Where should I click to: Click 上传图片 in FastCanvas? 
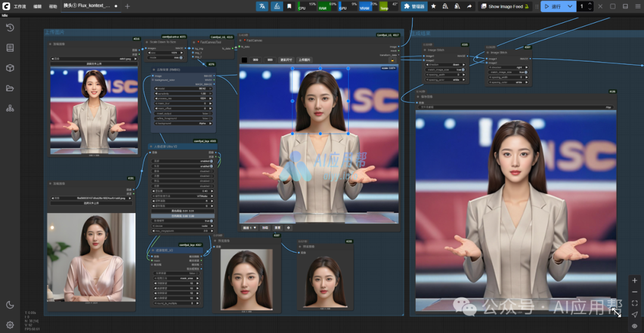[x=304, y=60]
